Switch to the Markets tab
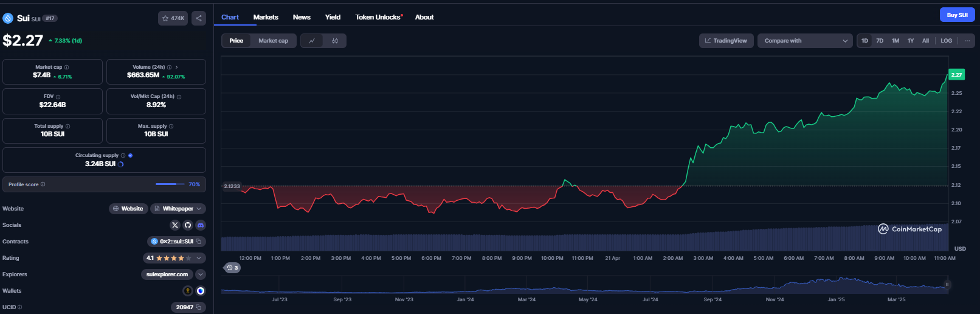This screenshot has height=314, width=980. click(x=266, y=17)
